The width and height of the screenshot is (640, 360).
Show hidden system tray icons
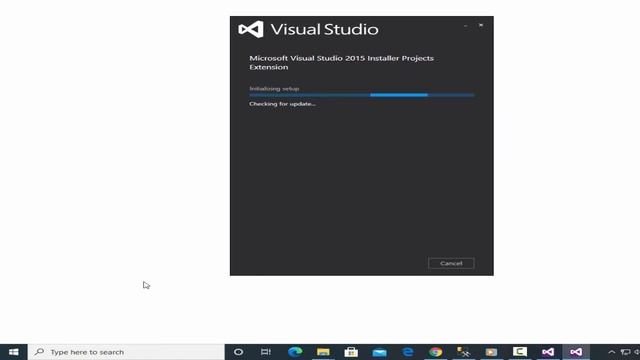point(611,352)
